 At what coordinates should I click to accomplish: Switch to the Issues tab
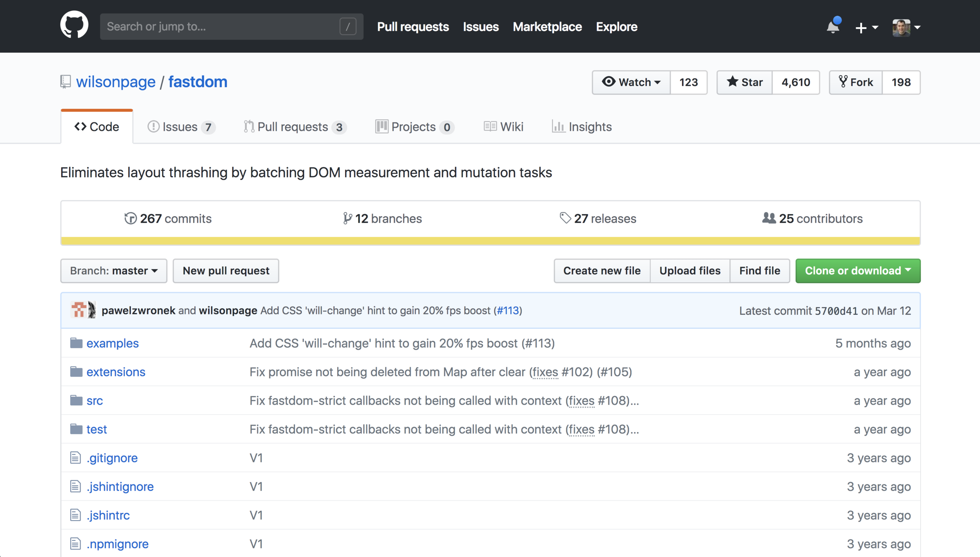(181, 127)
